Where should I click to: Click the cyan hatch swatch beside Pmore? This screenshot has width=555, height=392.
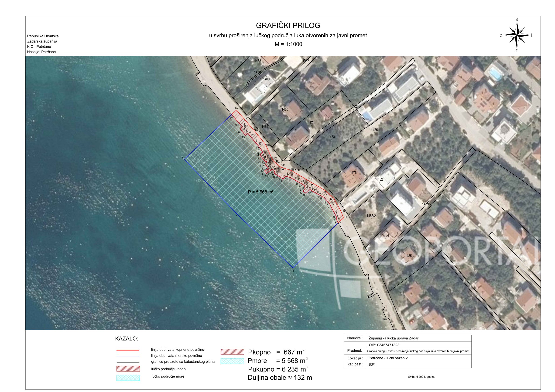pyautogui.click(x=232, y=361)
